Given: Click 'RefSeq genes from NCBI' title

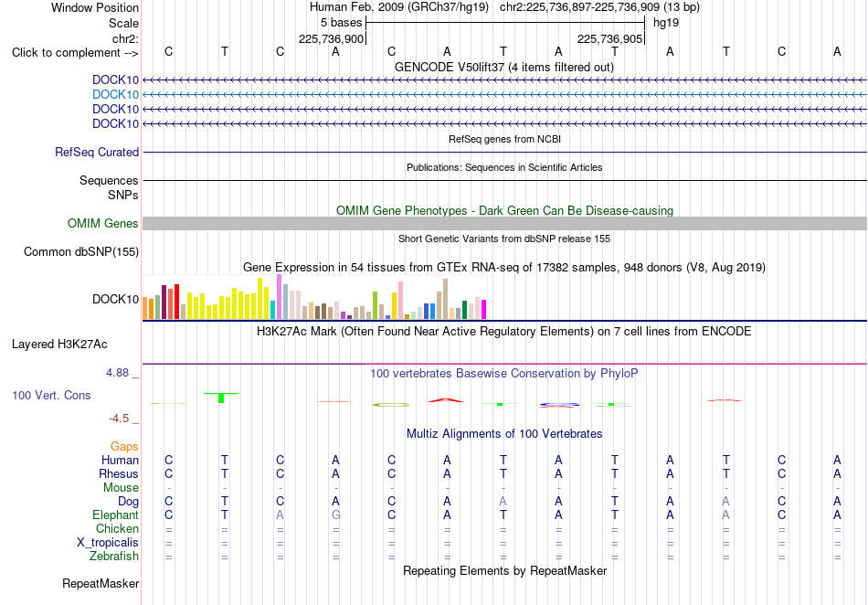Looking at the screenshot, I should 504,139.
